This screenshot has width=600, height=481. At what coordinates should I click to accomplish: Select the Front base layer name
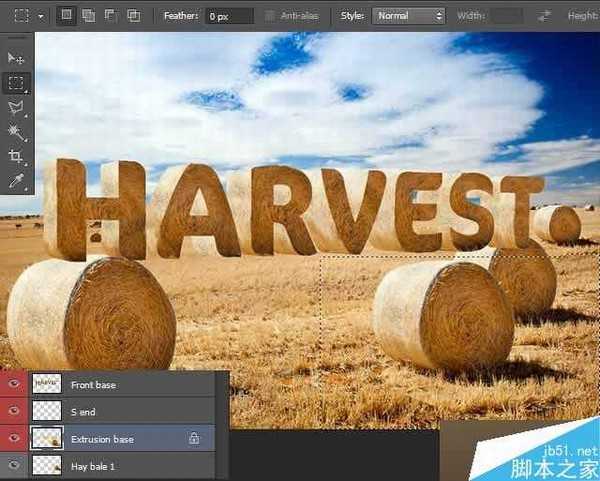pos(93,384)
